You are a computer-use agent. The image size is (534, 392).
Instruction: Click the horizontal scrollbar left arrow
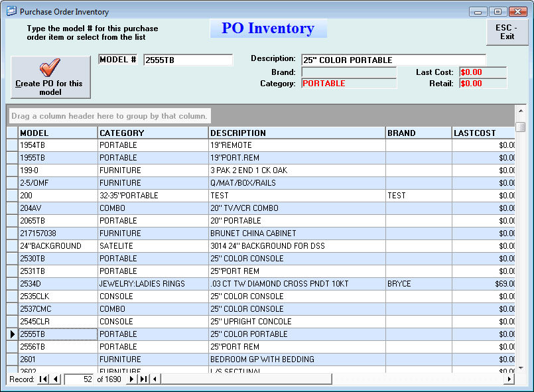click(x=155, y=379)
